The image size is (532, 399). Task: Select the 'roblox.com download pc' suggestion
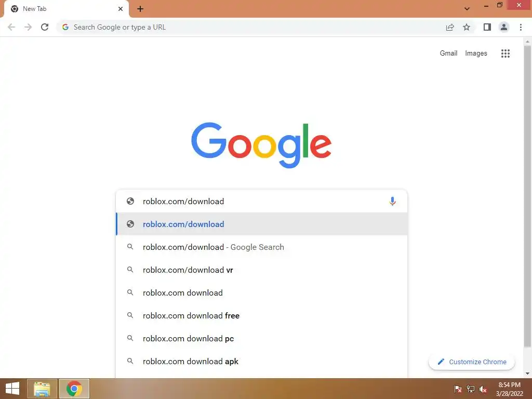pos(262,338)
